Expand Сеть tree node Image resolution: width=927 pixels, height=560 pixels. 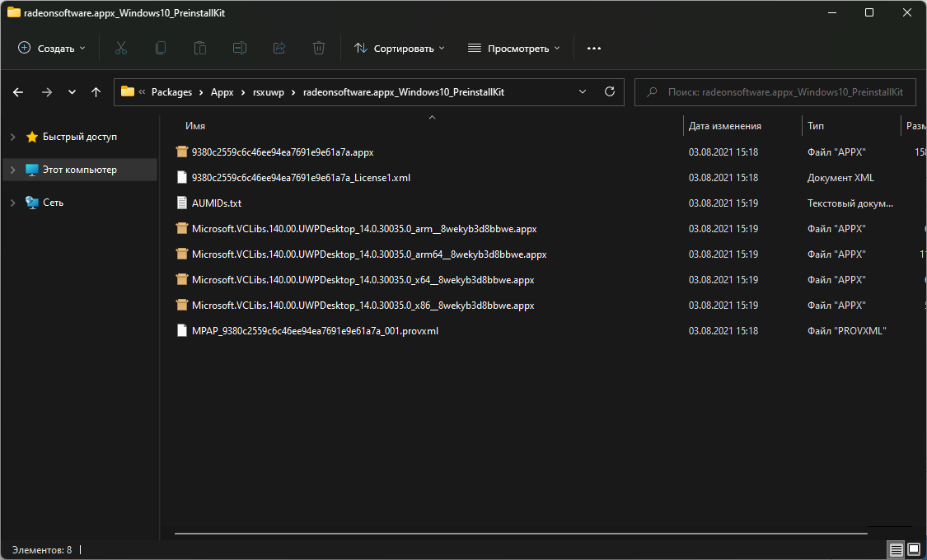coord(13,203)
